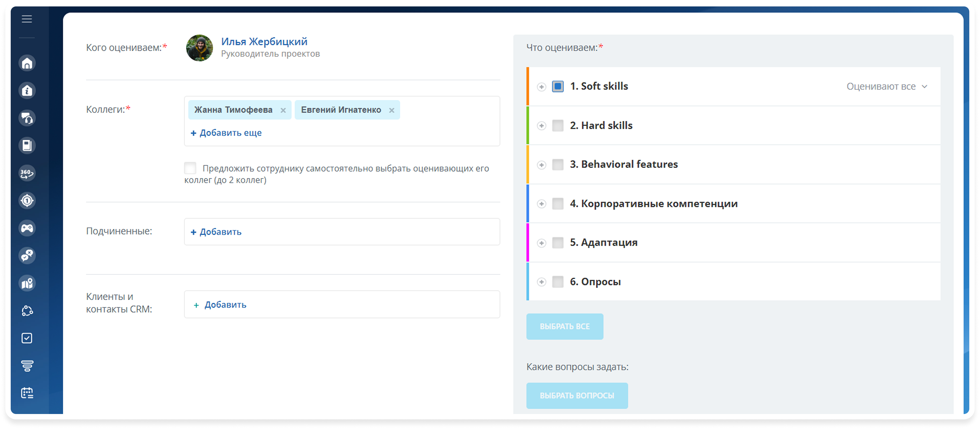Click the 'Выбрать все' button
Image resolution: width=980 pixels, height=429 pixels.
564,326
